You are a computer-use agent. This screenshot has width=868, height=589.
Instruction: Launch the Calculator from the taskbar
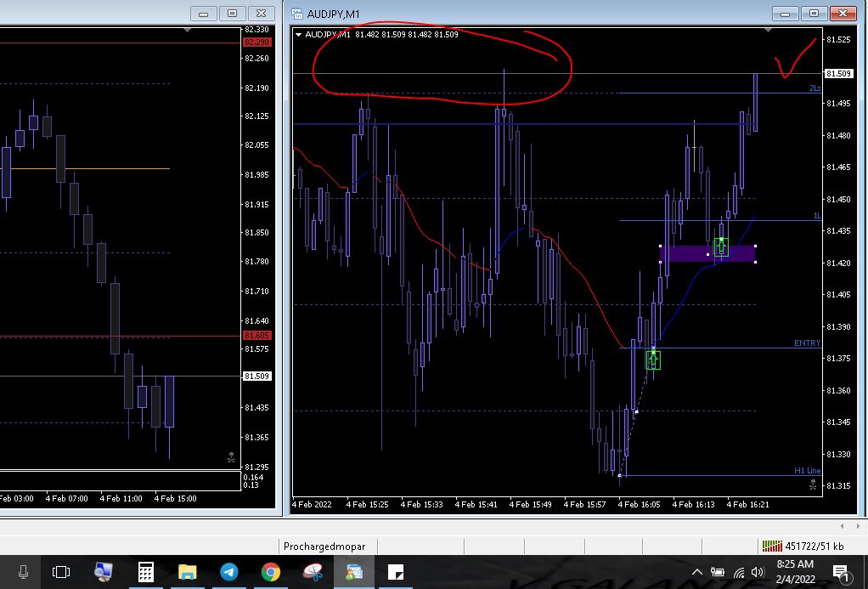pos(145,572)
